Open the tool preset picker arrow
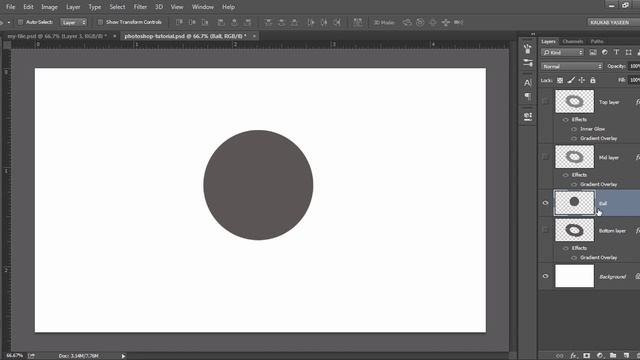 tap(9, 22)
